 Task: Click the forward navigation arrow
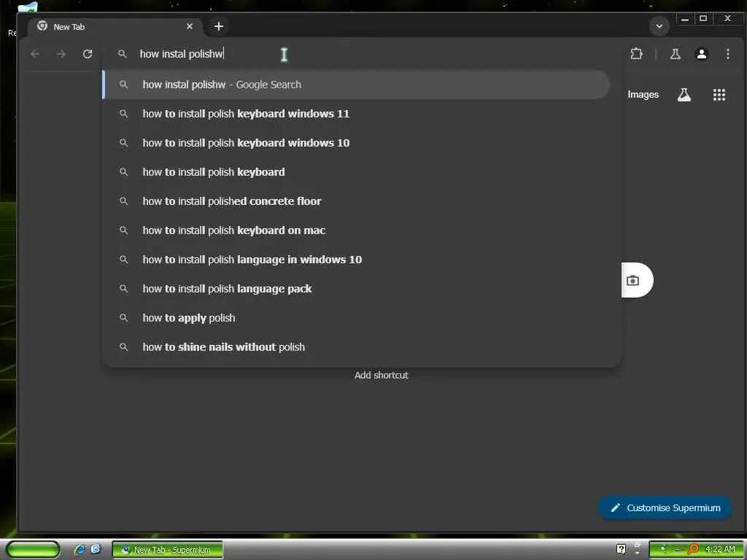[x=61, y=54]
